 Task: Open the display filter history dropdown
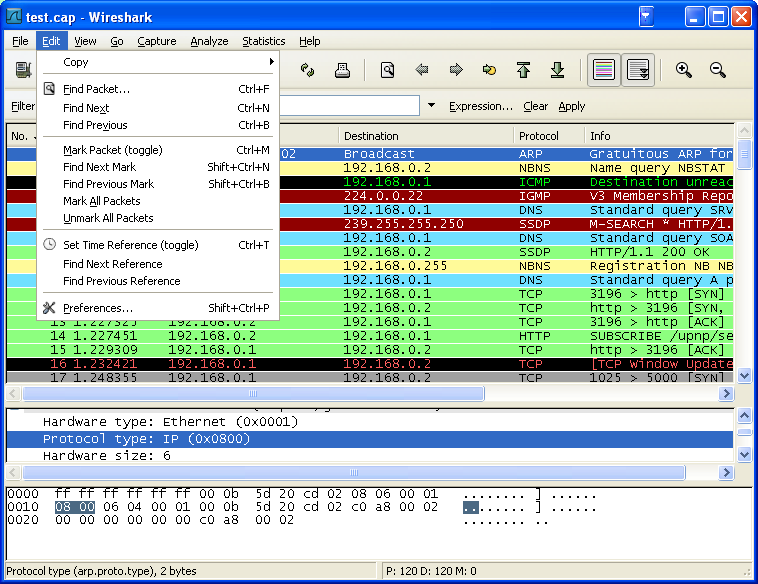click(x=431, y=106)
